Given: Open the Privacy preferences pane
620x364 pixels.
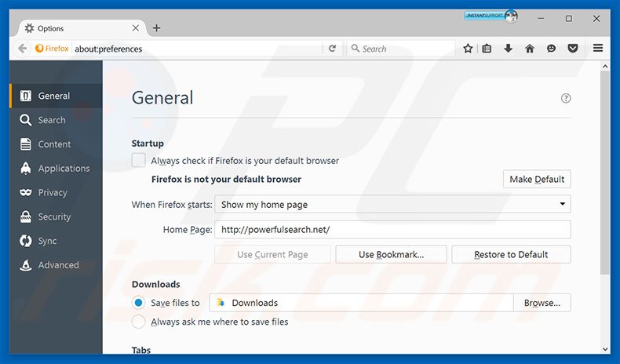Looking at the screenshot, I should pyautogui.click(x=56, y=192).
